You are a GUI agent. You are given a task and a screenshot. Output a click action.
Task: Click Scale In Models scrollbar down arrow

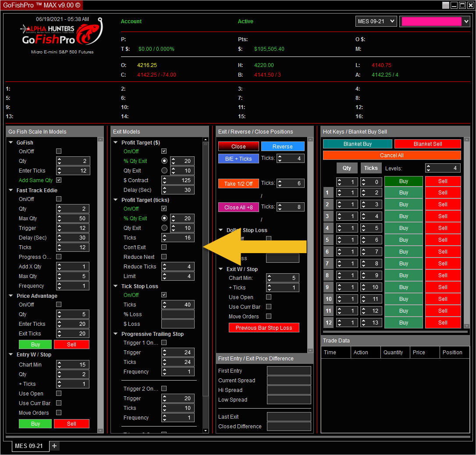[x=100, y=430]
